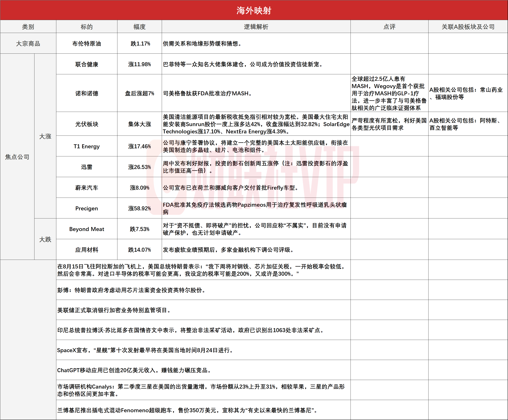Click the Papzimeos FDA approval explanation text
Image resolution: width=508 pixels, height=420 pixels.
255,208
